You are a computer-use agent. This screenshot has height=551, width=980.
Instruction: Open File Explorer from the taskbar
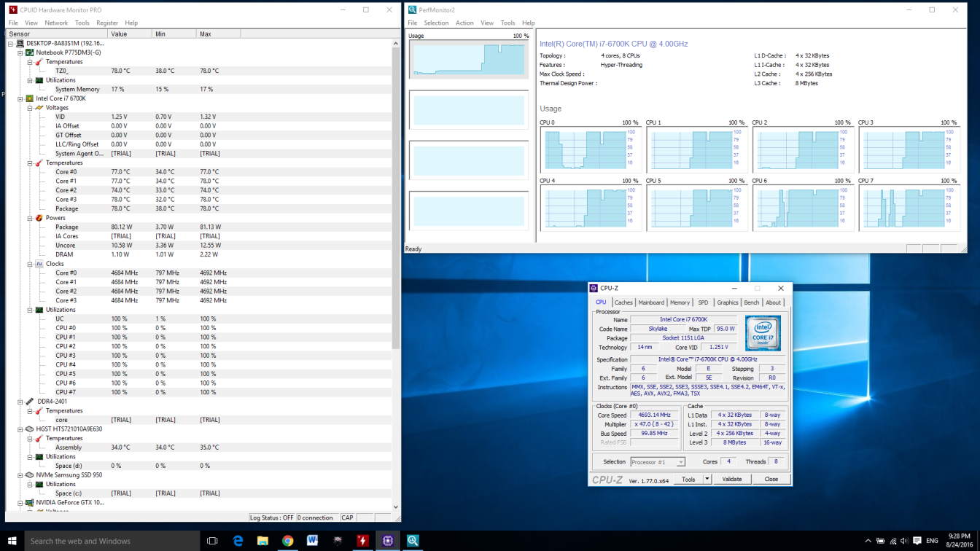coord(262,541)
